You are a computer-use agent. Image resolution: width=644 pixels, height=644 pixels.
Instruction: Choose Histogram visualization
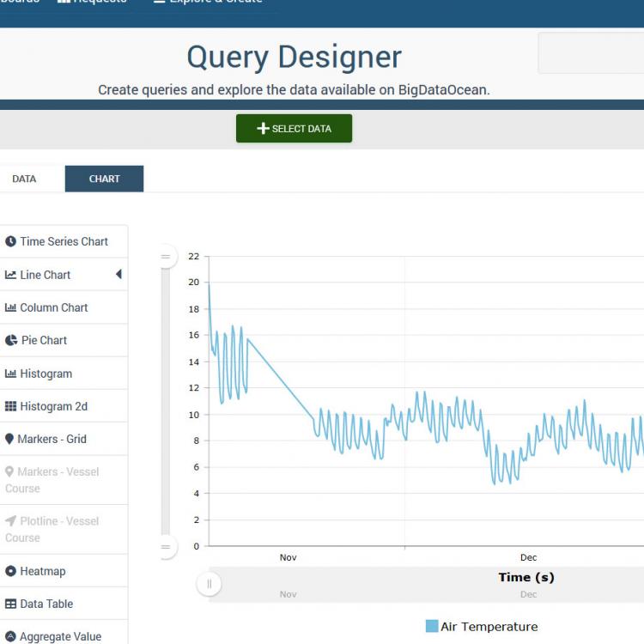[x=64, y=373]
